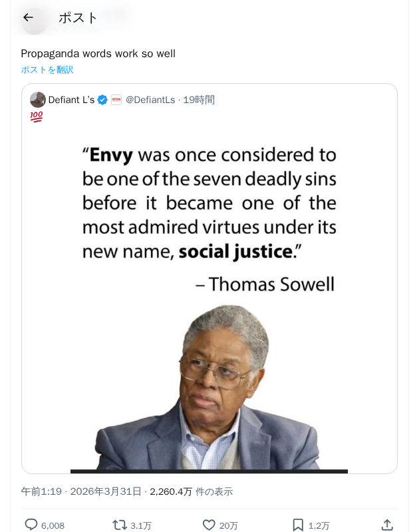Open the @DefiantLs handle
Viewport: 419px width, 532px height.
150,100
